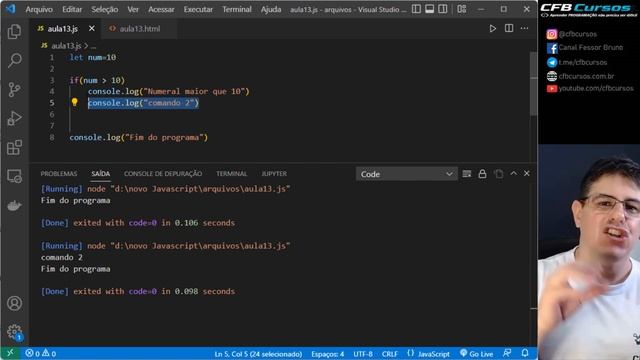Toggle secondary side bar layout
Image resolution: width=640 pixels, height=360 pixels.
[442, 9]
